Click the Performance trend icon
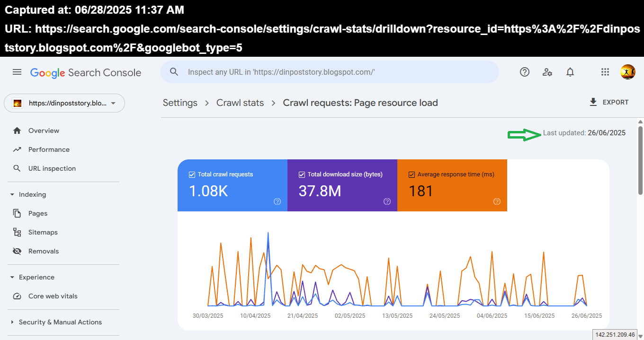Viewport: 644px width, 340px height. (x=17, y=149)
